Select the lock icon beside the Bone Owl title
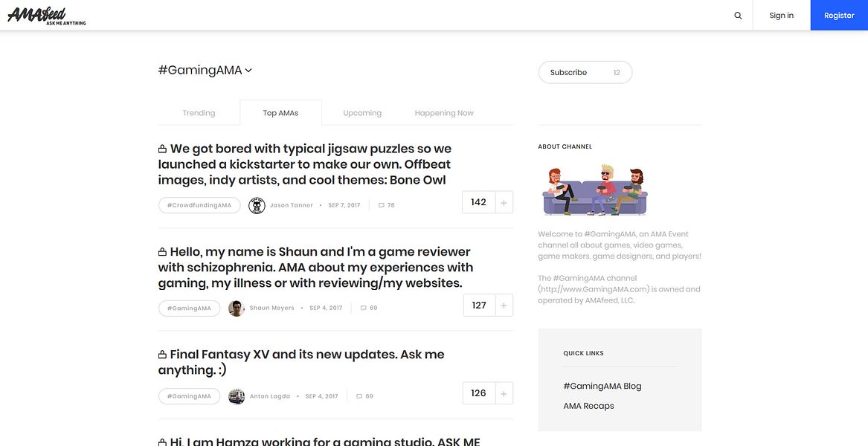Image resolution: width=868 pixels, height=446 pixels. pos(163,149)
